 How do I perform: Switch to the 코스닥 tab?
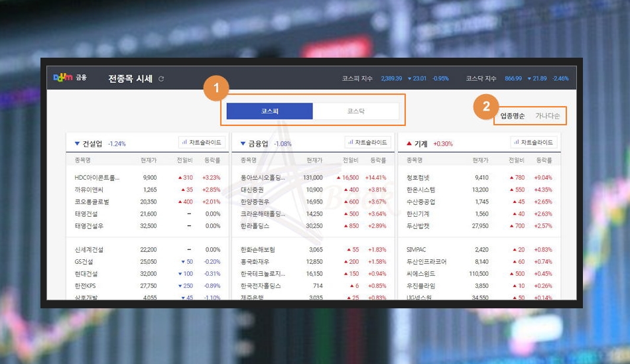point(355,111)
